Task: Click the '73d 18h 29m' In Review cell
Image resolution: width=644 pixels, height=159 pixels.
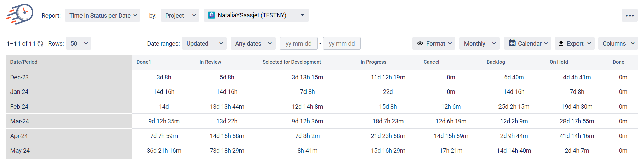Action: point(227,151)
